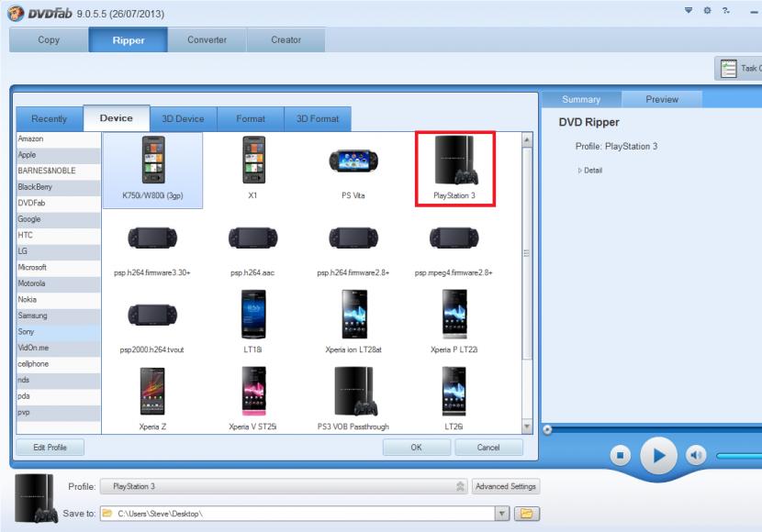Open the title bar dropdown menu arrow
Screen dimensions: 762x532
pyautogui.click(x=689, y=10)
